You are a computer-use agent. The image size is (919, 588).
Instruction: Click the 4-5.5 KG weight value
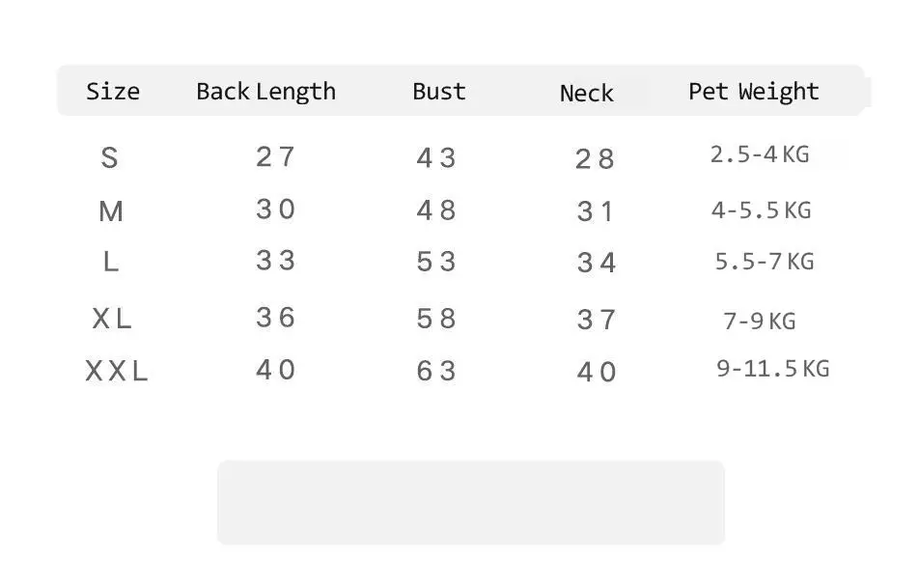coord(762,210)
